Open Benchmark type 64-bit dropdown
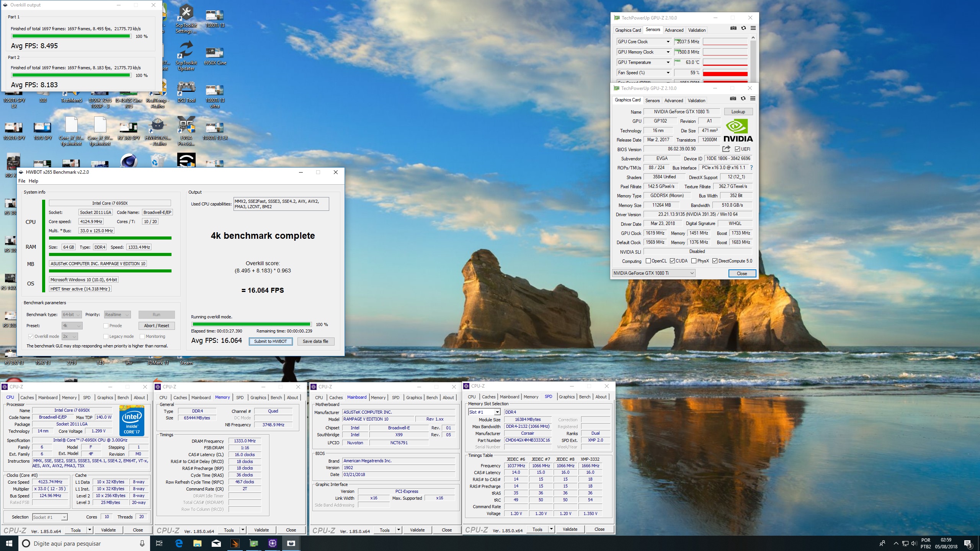The width and height of the screenshot is (980, 551). tap(72, 315)
